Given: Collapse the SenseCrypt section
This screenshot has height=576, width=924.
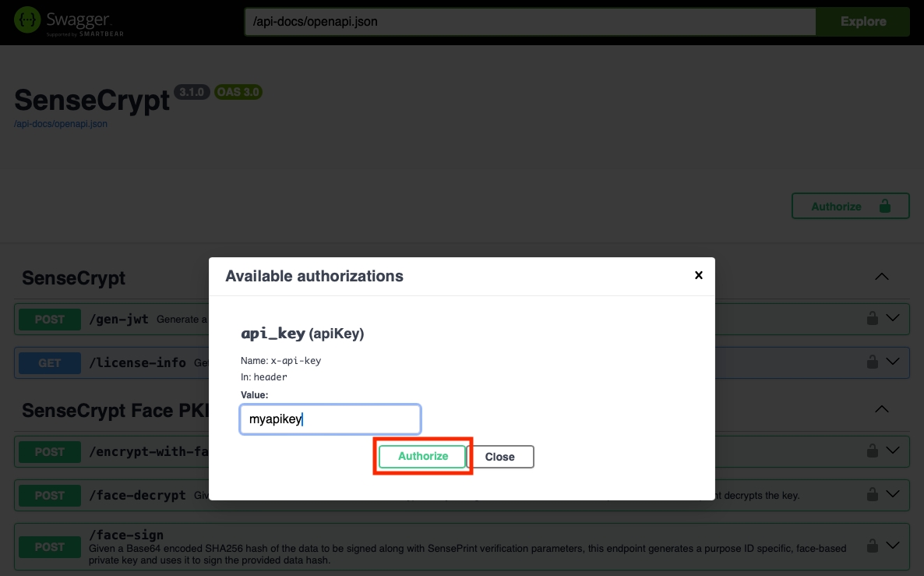Looking at the screenshot, I should (x=881, y=277).
